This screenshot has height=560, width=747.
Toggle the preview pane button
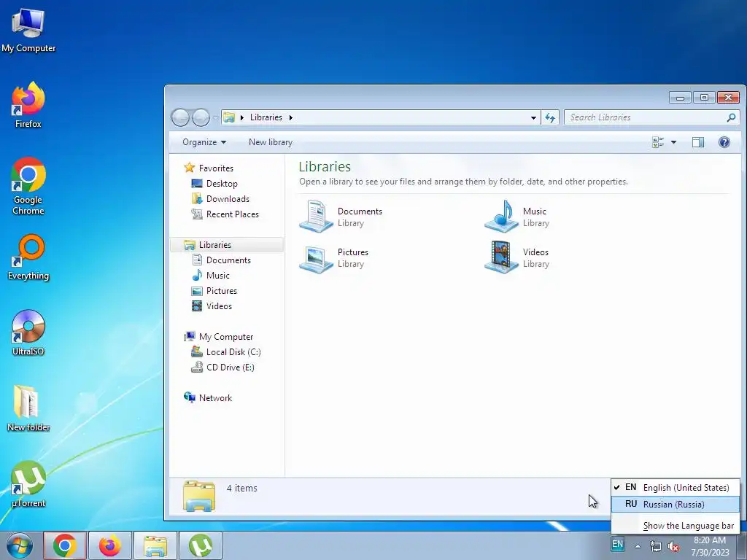coord(698,142)
